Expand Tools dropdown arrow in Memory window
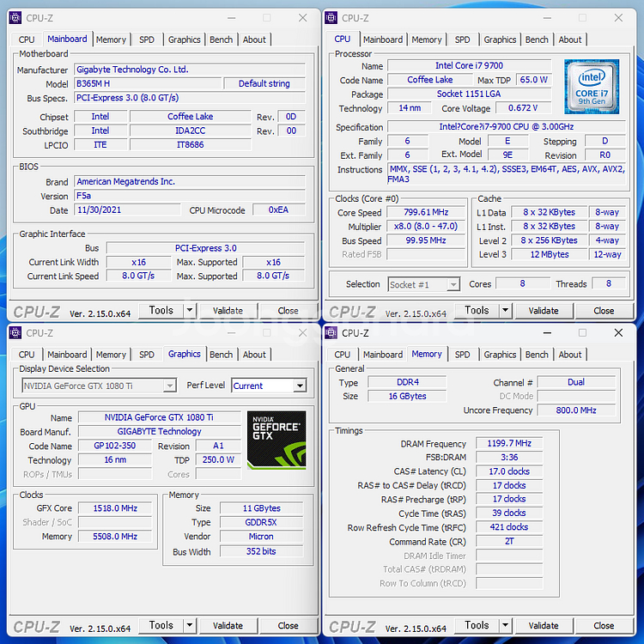 [505, 625]
